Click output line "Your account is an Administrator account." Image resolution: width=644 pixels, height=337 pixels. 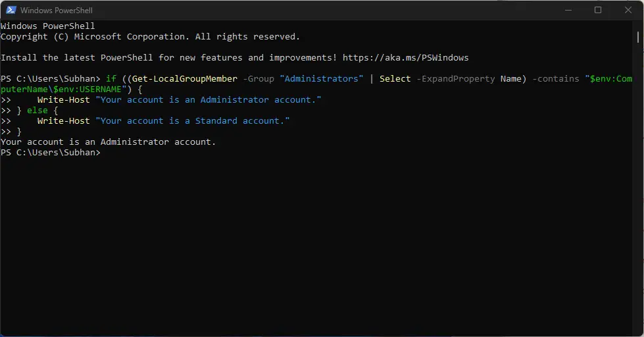[x=108, y=142]
